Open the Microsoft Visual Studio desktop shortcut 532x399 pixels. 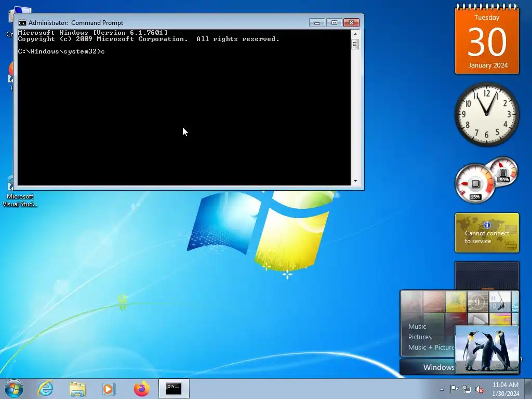(x=20, y=192)
